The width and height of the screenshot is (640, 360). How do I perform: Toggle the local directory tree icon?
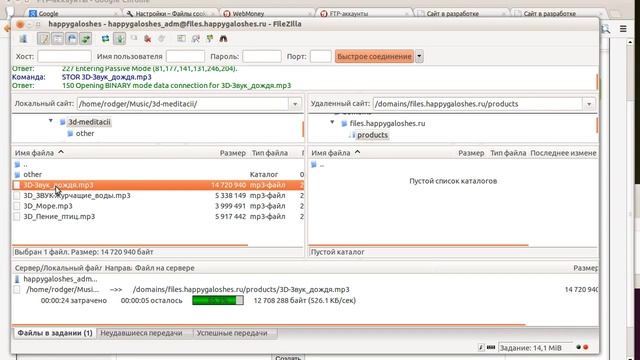[x=58, y=39]
